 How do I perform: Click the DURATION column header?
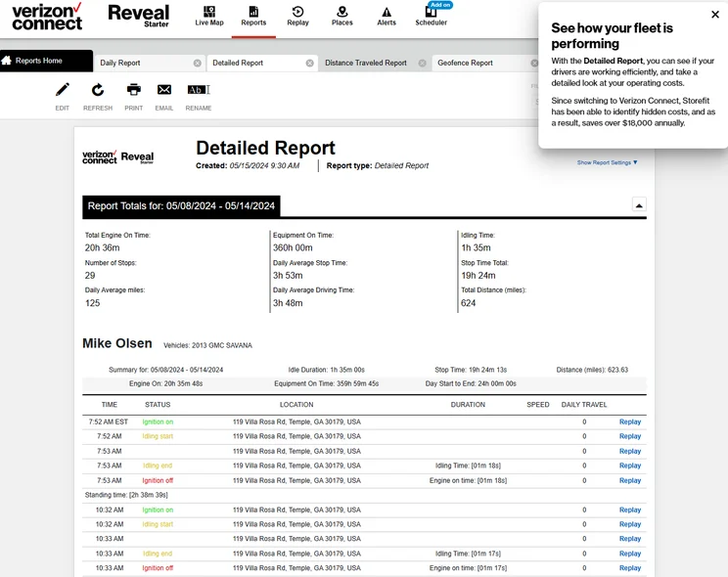pos(468,405)
